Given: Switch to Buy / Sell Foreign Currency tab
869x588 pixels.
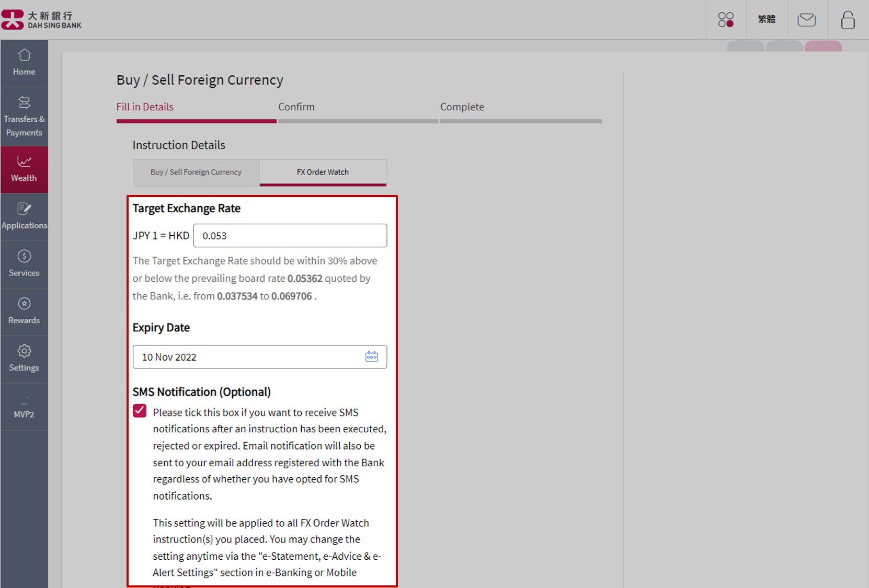Looking at the screenshot, I should tap(196, 172).
